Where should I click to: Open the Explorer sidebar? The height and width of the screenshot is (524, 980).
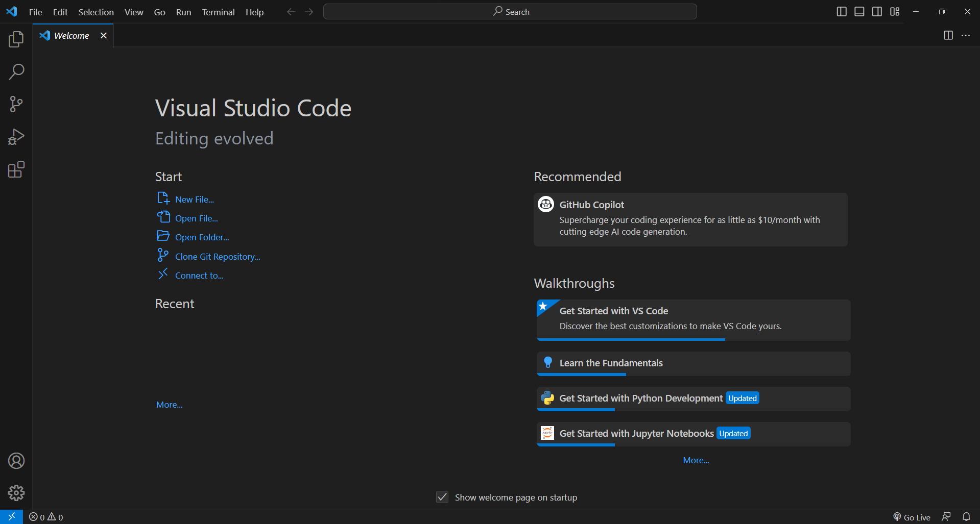tap(16, 39)
